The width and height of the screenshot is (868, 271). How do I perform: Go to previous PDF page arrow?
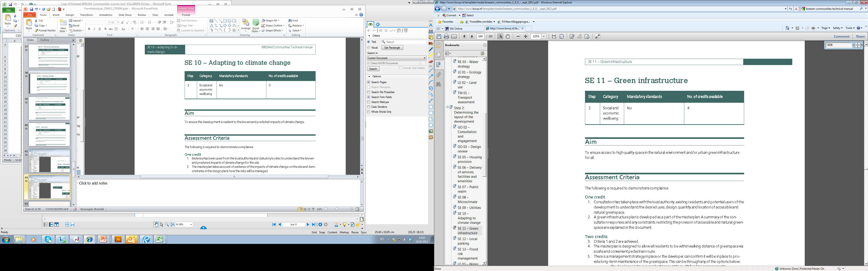464,36
